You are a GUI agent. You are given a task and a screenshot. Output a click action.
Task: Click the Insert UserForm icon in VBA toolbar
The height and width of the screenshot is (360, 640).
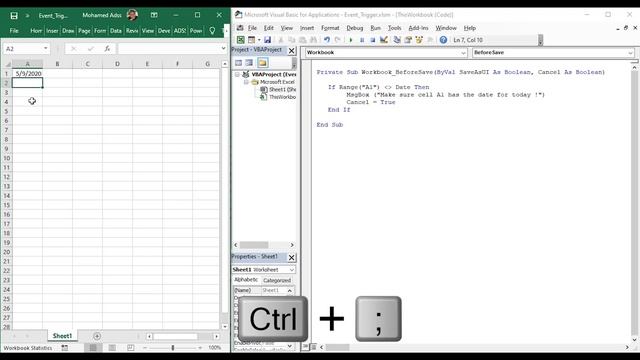(x=251, y=40)
